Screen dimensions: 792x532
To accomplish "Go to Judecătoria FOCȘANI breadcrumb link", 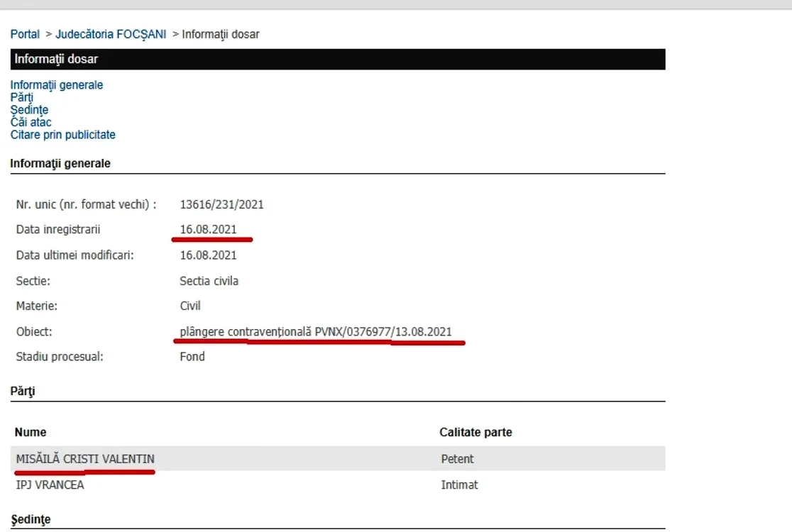I will point(111,34).
